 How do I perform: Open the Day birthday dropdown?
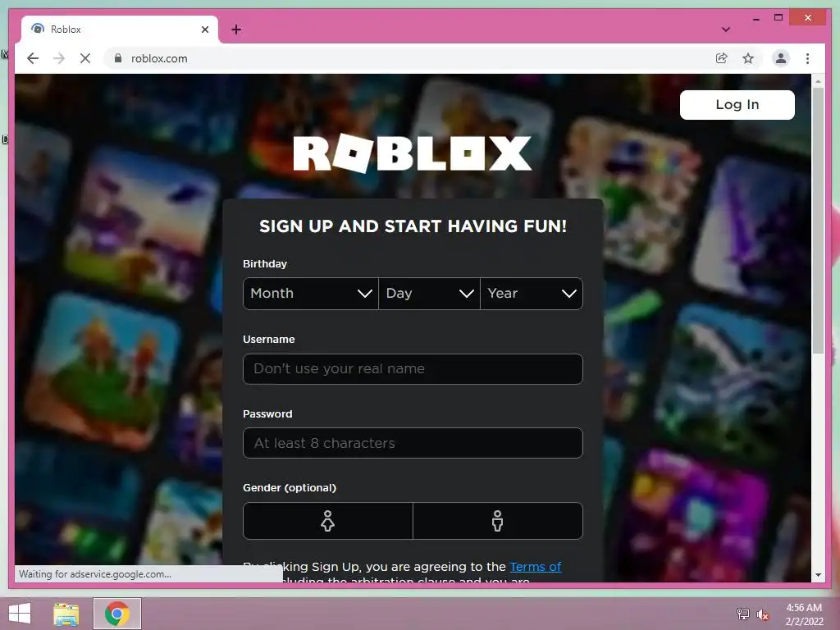click(429, 294)
